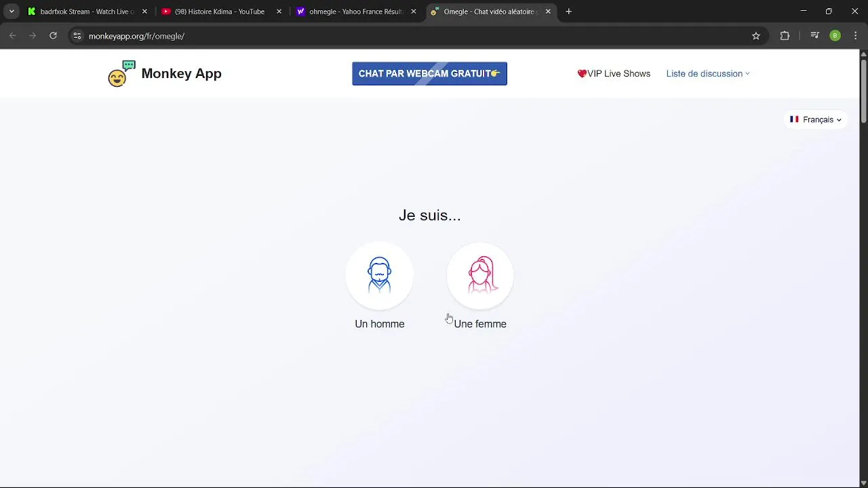Bookmark this page with the star icon
Screen dimensions: 868x488
[x=756, y=36]
